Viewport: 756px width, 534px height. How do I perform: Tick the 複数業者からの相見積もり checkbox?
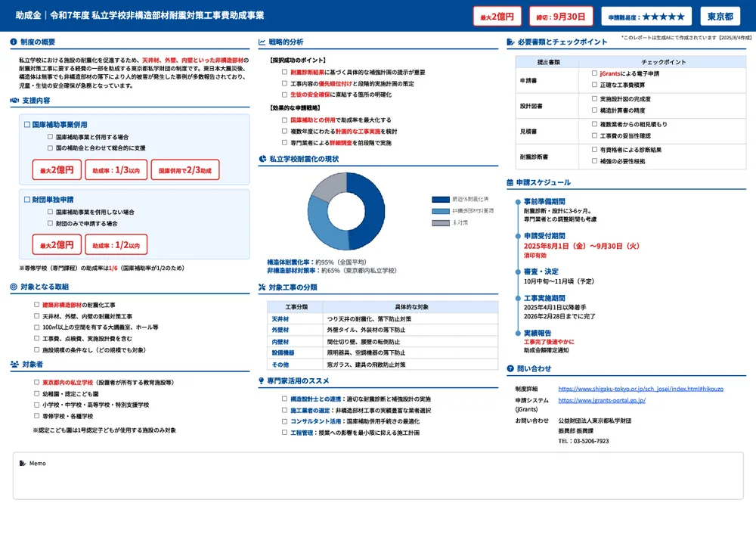594,124
